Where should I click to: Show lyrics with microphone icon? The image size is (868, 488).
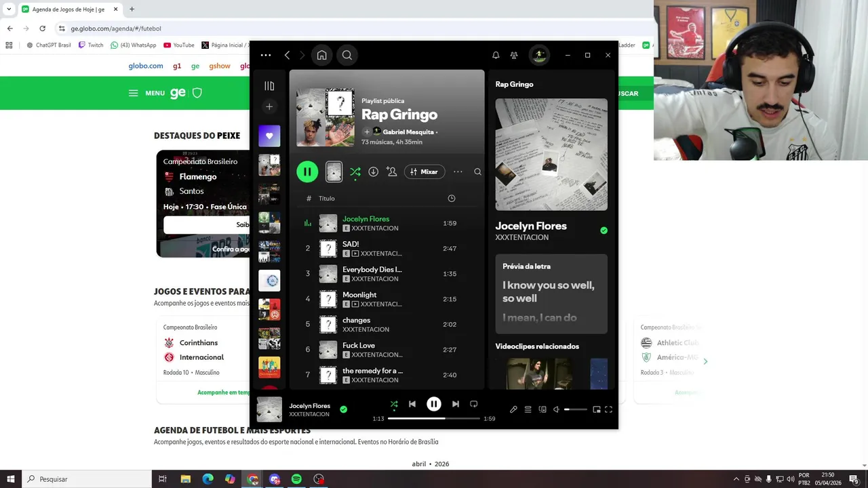click(x=513, y=409)
